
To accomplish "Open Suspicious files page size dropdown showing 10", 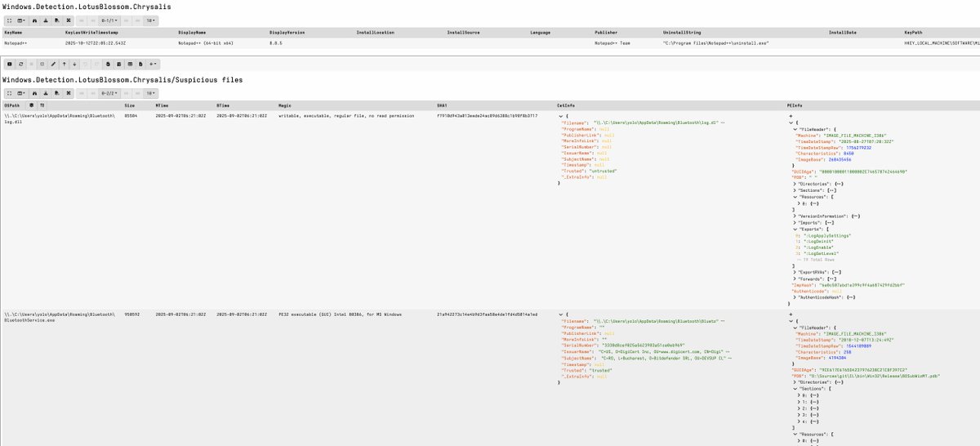I will 150,93.
